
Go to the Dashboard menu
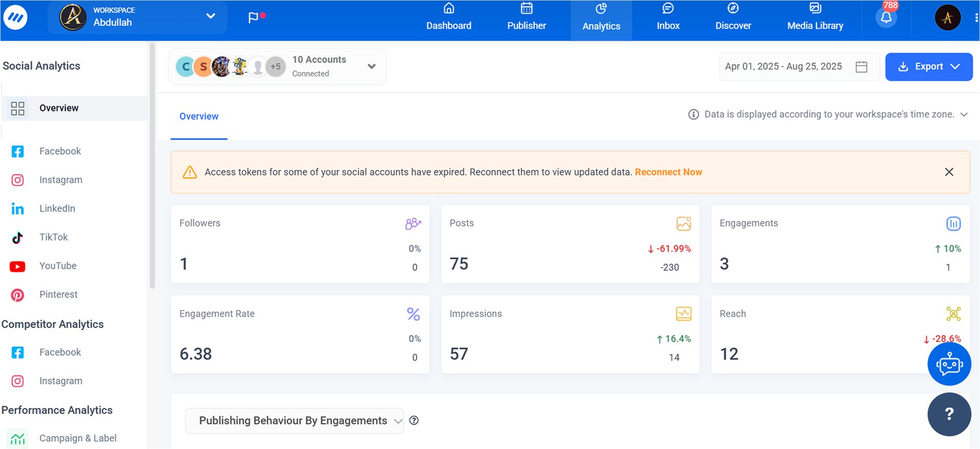[449, 18]
